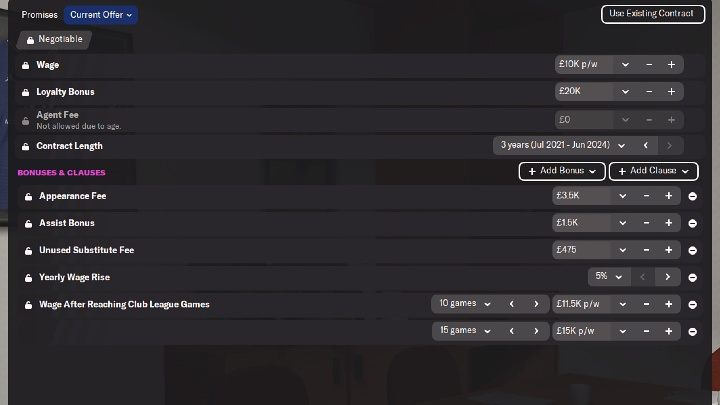Image resolution: width=720 pixels, height=405 pixels.
Task: Open the Add Bonus menu
Action: point(562,171)
